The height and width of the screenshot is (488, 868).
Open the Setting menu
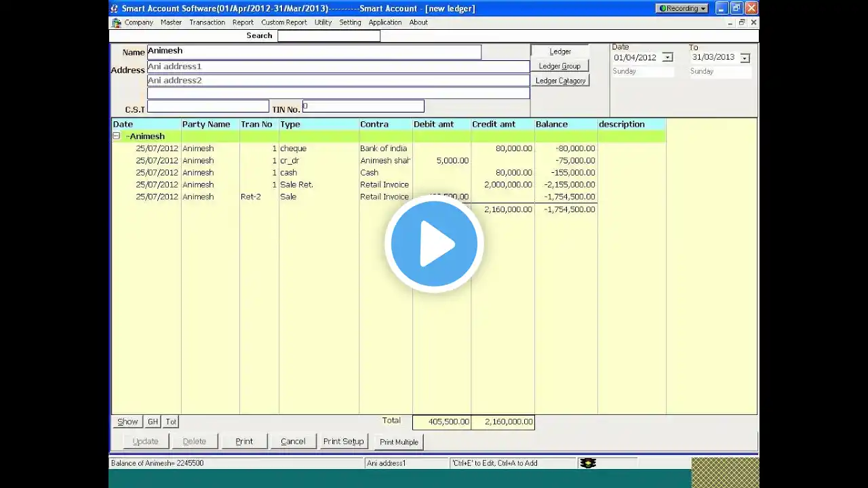click(x=350, y=22)
